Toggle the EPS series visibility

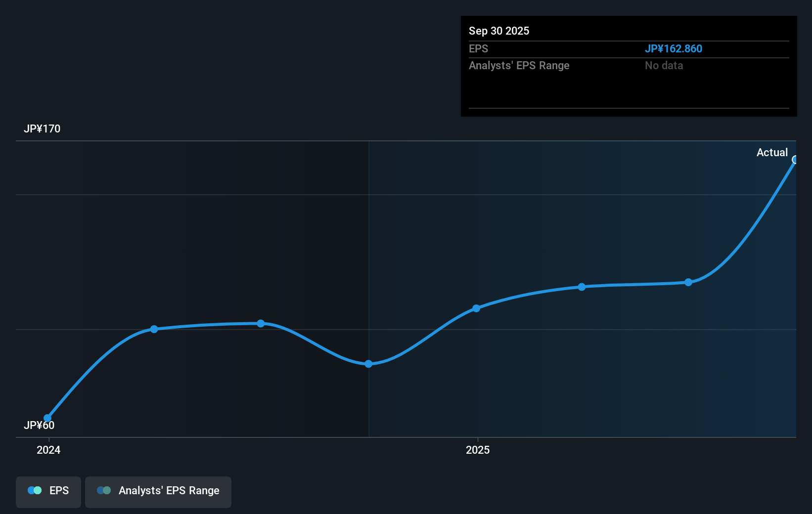point(48,492)
